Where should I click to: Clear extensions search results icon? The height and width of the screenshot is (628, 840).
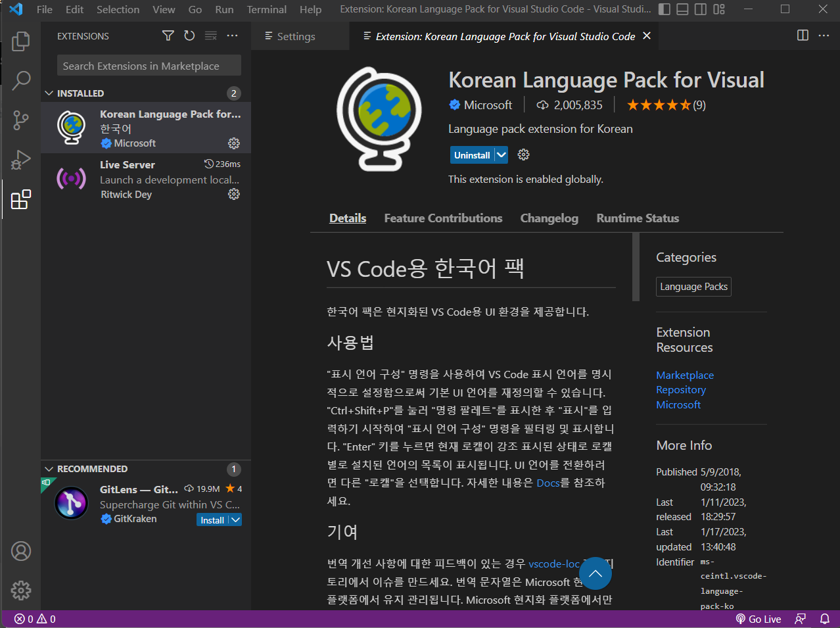[210, 36]
